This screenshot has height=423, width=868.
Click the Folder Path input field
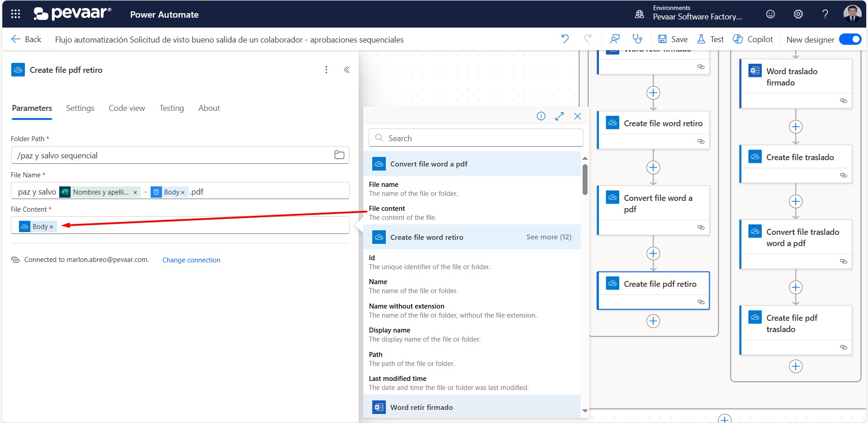[180, 155]
